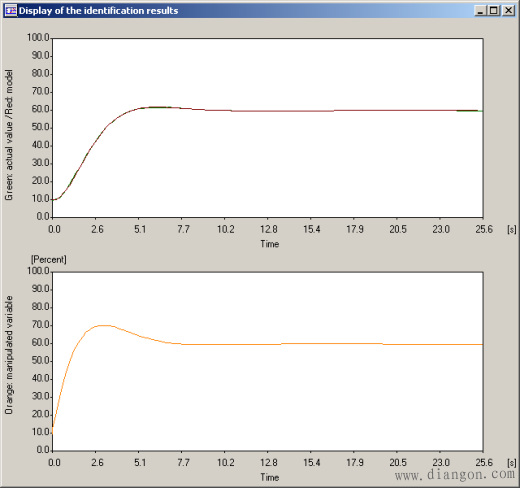The width and height of the screenshot is (520, 488).
Task: Maximize the identification results window
Action: coord(494,11)
